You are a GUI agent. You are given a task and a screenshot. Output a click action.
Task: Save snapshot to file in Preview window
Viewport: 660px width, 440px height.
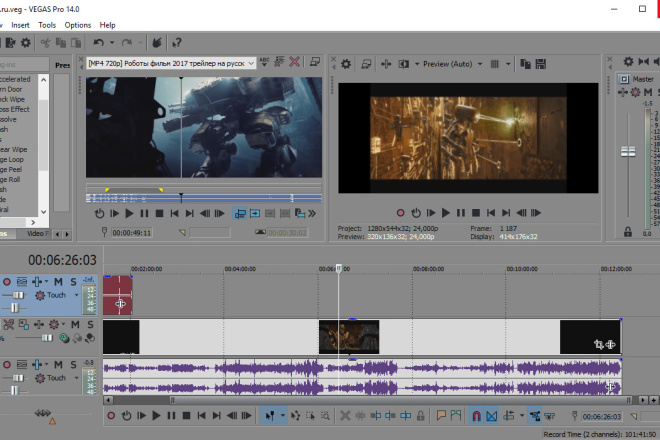540,64
